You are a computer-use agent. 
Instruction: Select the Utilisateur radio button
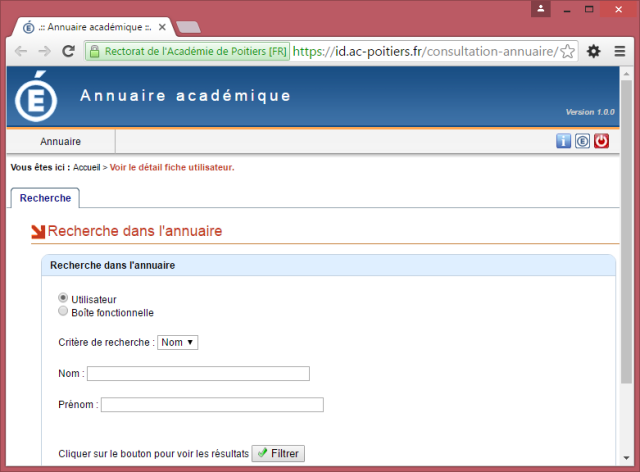(64, 298)
